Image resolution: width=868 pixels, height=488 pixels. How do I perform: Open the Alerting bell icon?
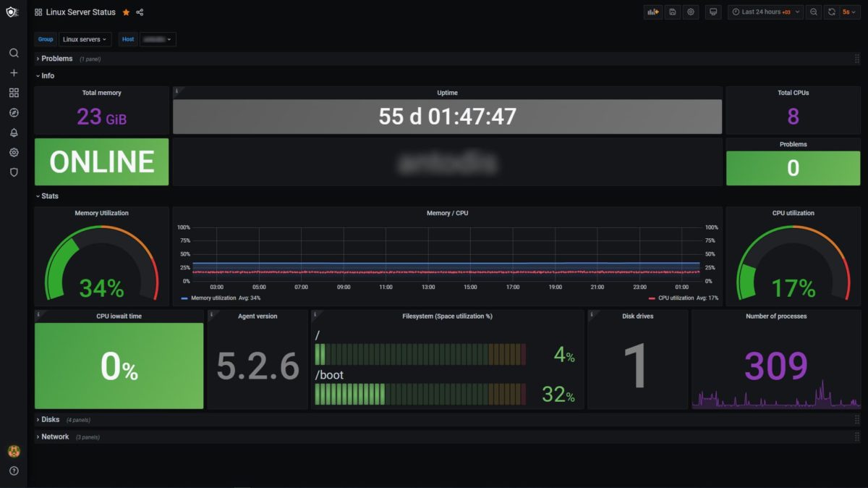pyautogui.click(x=14, y=132)
